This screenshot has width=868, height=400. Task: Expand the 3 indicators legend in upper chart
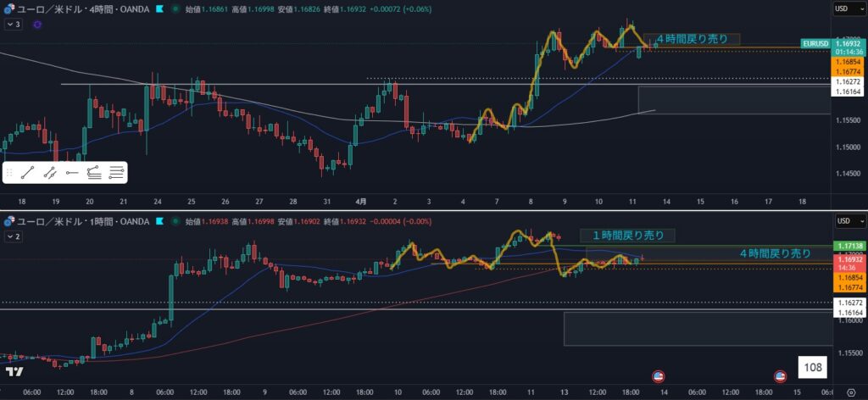(x=13, y=25)
